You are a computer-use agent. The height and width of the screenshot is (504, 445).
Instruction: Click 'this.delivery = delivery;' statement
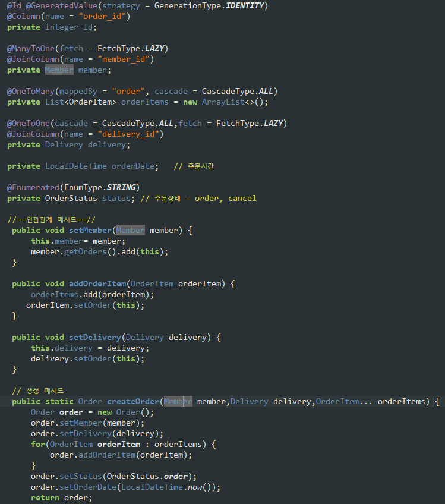pos(90,348)
